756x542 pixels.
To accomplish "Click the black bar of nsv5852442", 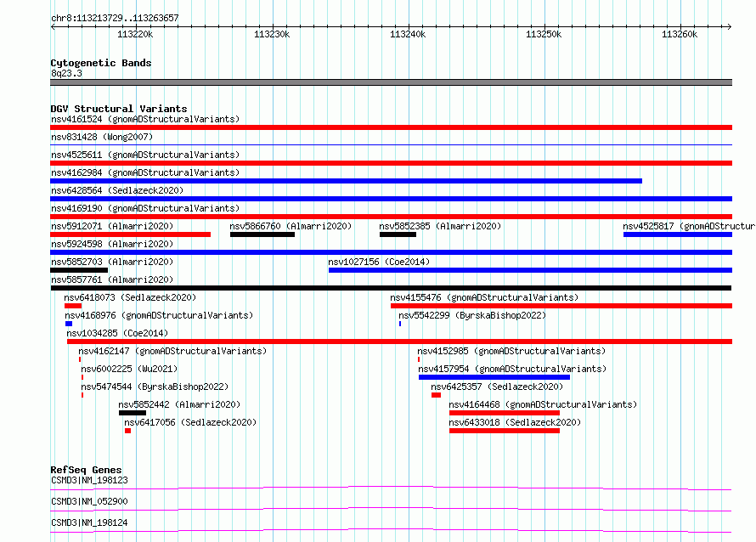I will (x=133, y=413).
